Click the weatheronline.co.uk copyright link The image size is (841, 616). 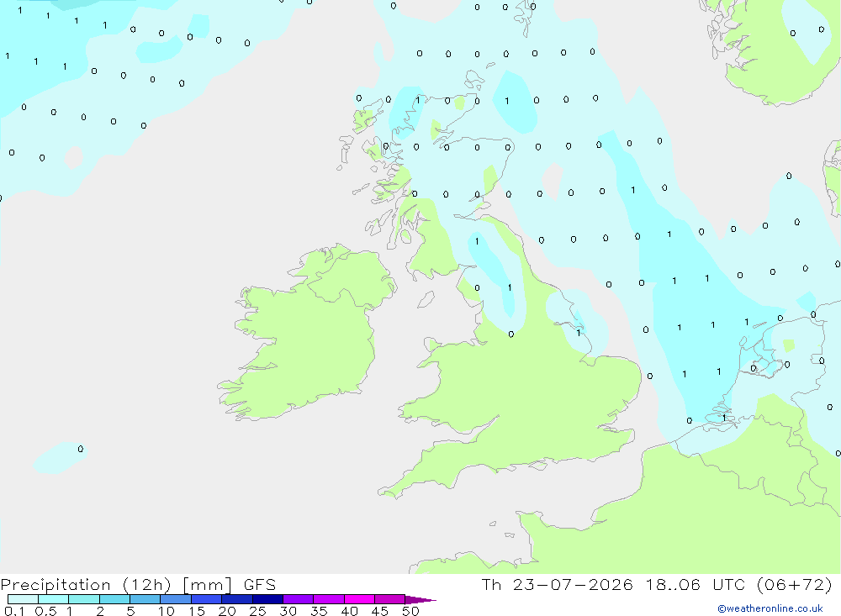(x=770, y=608)
